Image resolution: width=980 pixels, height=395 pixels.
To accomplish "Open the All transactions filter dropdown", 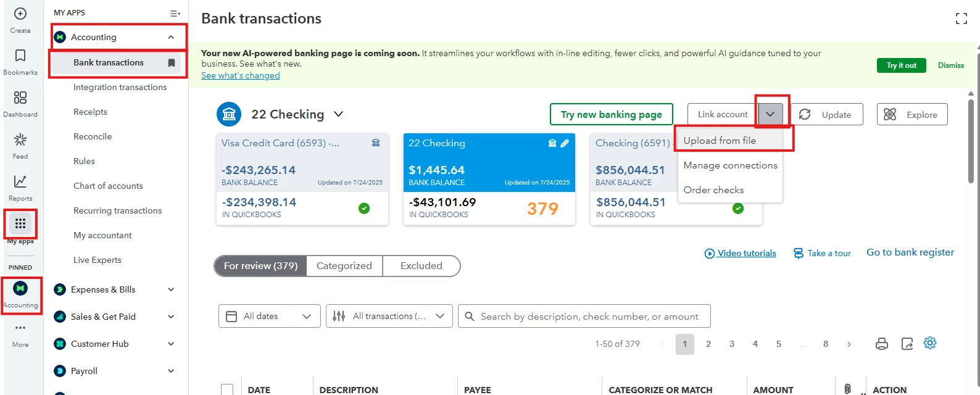I will pos(389,316).
